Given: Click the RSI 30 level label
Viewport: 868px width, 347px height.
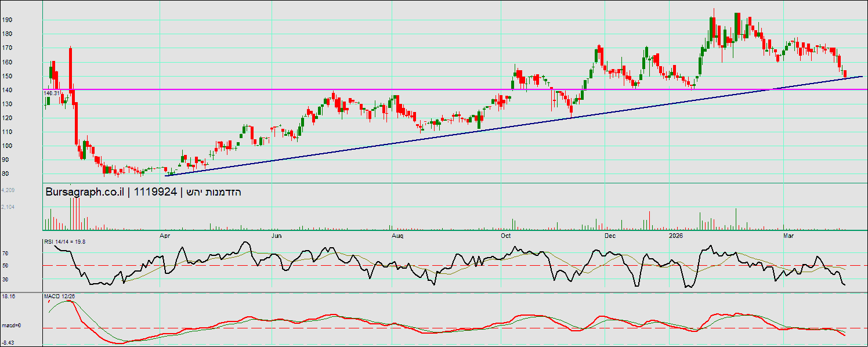Looking at the screenshot, I should 5,279.
